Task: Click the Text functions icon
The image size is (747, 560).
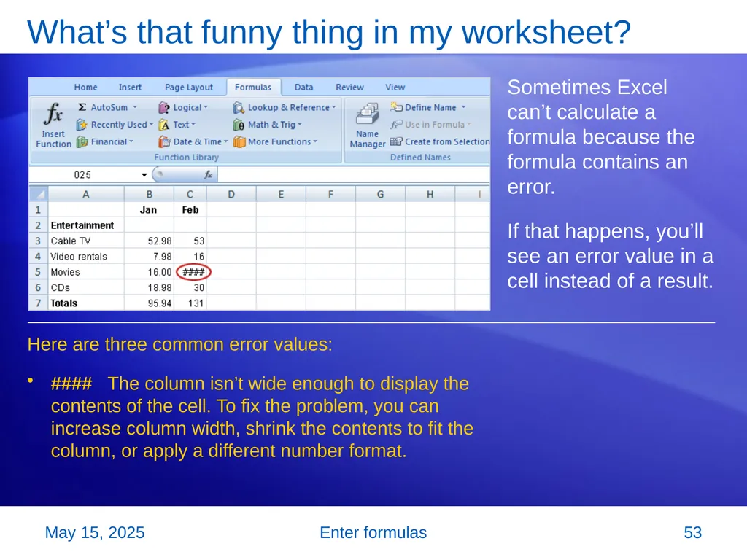Action: point(164,125)
